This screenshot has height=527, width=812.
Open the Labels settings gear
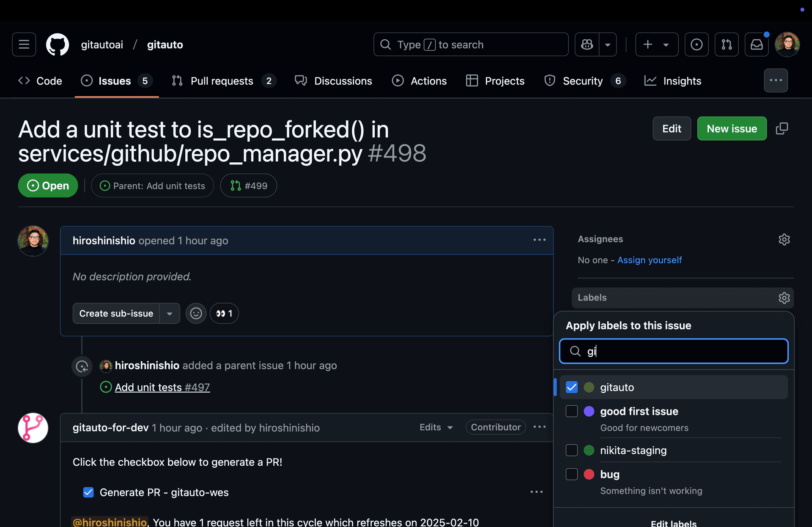(x=784, y=298)
